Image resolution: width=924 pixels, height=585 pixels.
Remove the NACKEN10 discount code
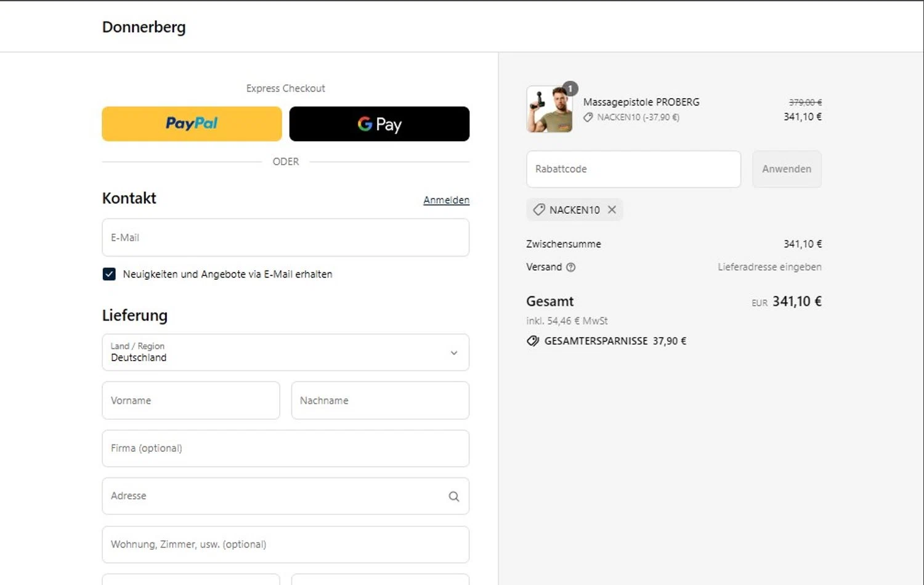[x=612, y=210]
